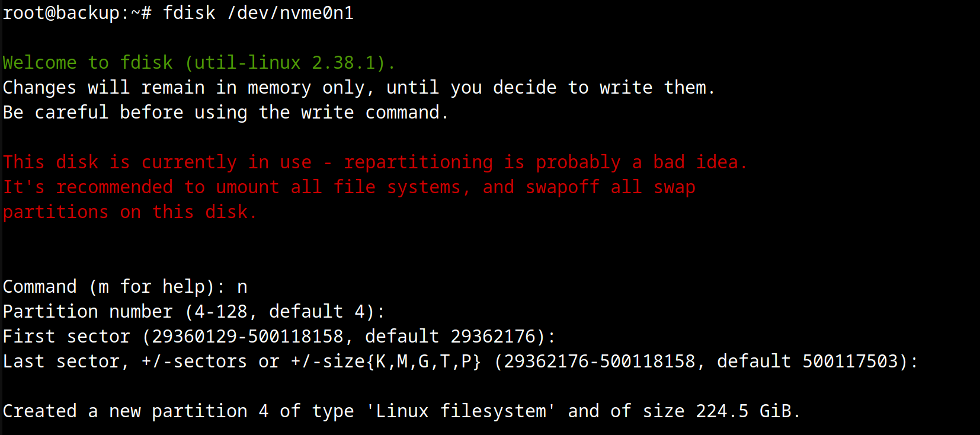Click the 'First sector' prompt line
This screenshot has width=980, height=435.
click(x=279, y=337)
